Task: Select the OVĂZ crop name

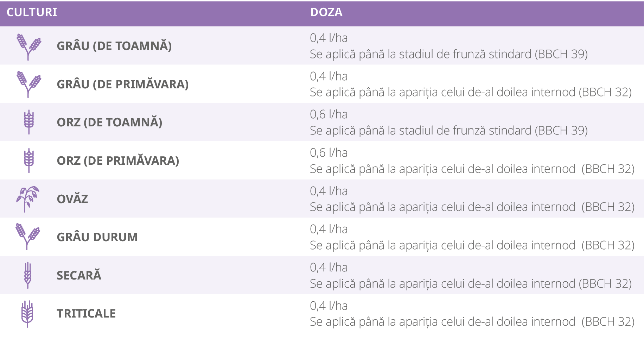Action: (72, 199)
